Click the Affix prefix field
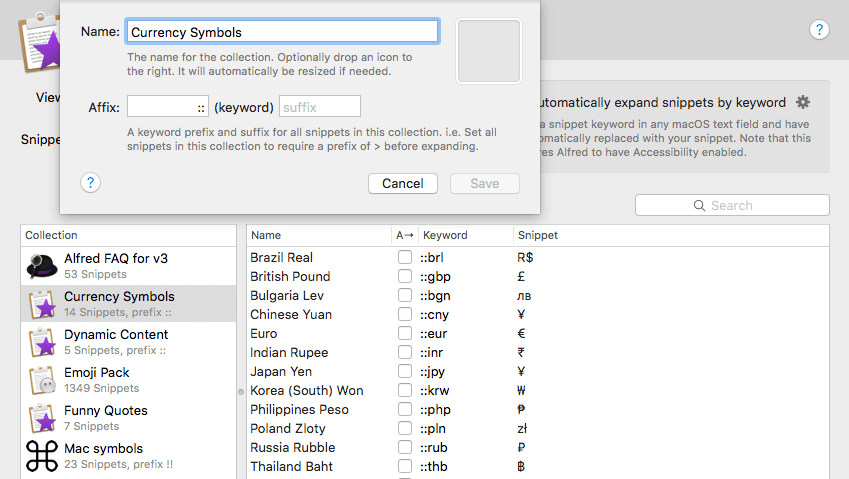Image resolution: width=849 pixels, height=479 pixels. (168, 106)
